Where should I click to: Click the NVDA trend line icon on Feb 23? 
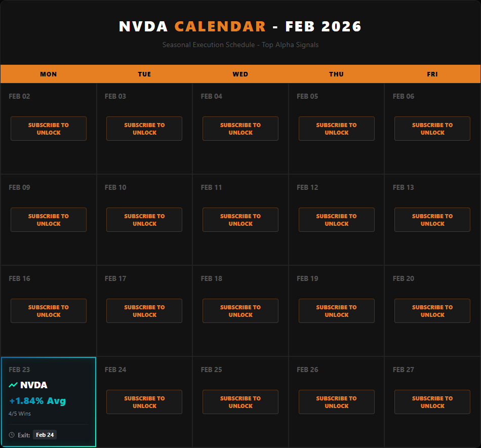[x=14, y=385]
